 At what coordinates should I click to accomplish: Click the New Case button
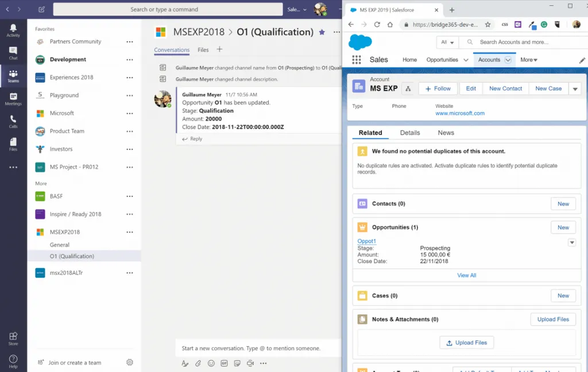point(548,88)
